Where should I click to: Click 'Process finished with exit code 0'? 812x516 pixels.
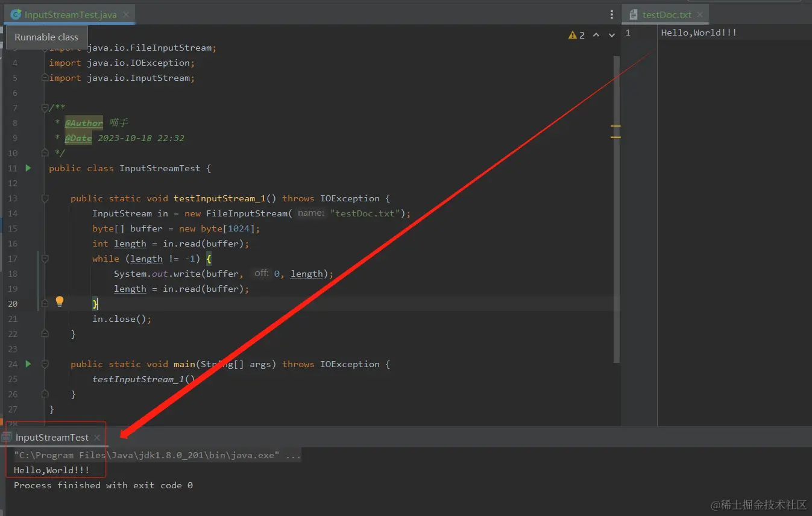[x=103, y=485]
